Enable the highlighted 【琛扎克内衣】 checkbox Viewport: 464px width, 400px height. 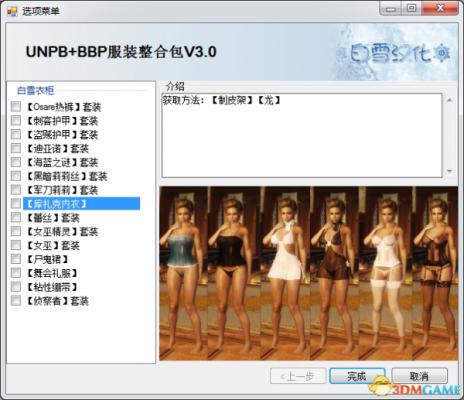click(16, 203)
